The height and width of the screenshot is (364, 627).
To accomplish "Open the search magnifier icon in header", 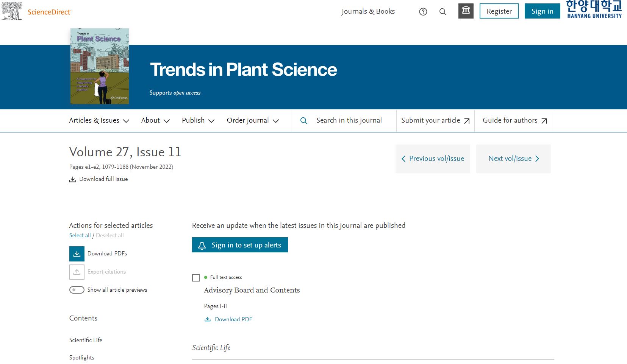I will [x=442, y=12].
